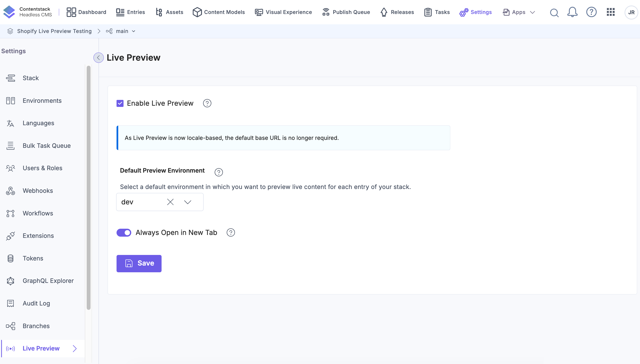Screen dimensions: 640x364
Task: Open the help question mark in top bar
Action: (x=591, y=12)
